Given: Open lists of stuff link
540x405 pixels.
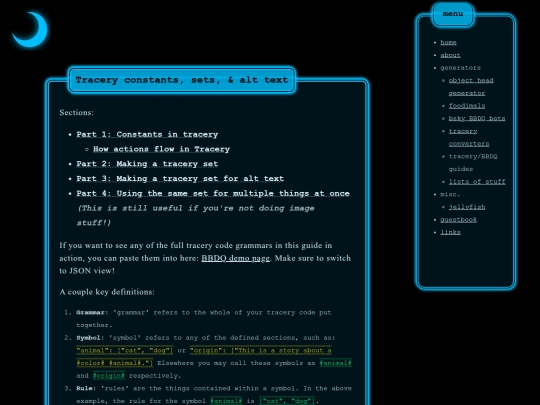Looking at the screenshot, I should tap(477, 181).
